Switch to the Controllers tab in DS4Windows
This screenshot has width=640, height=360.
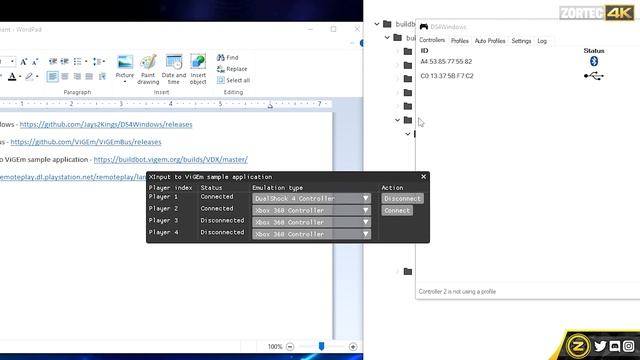tap(432, 40)
